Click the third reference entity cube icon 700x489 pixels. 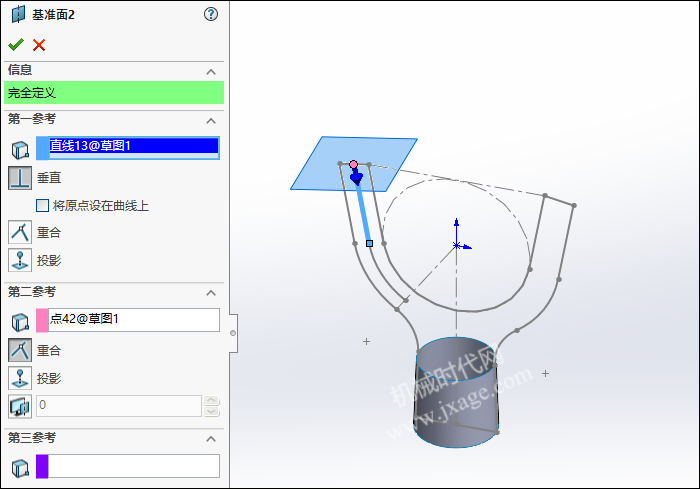pyautogui.click(x=20, y=468)
